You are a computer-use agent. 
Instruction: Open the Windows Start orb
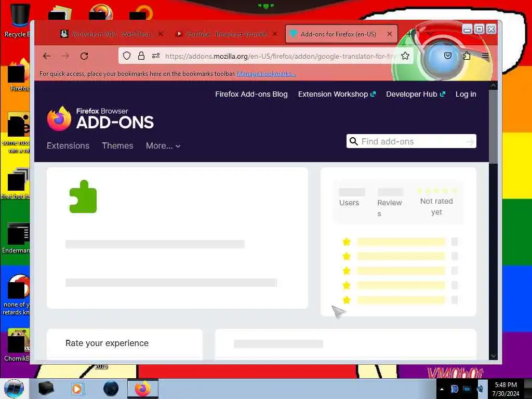[14, 389]
